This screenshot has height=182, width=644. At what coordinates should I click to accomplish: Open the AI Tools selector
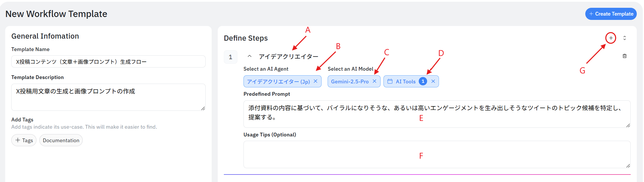[405, 82]
